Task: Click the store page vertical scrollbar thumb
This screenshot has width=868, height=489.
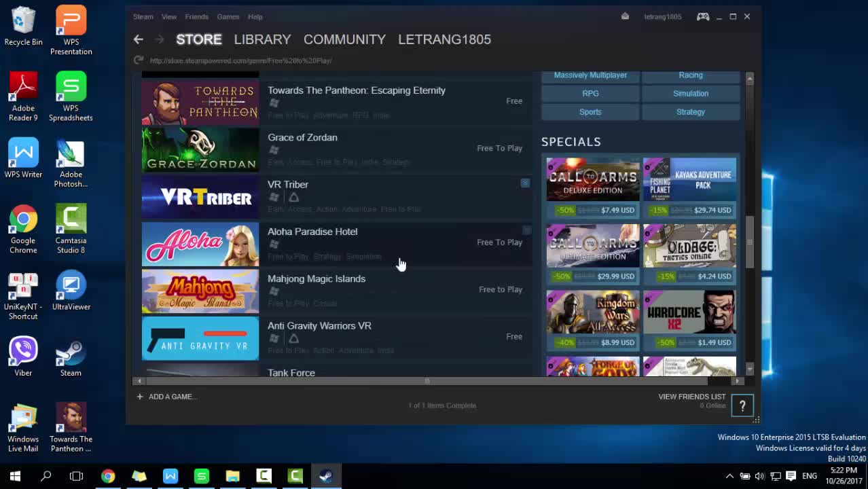Action: [x=750, y=242]
